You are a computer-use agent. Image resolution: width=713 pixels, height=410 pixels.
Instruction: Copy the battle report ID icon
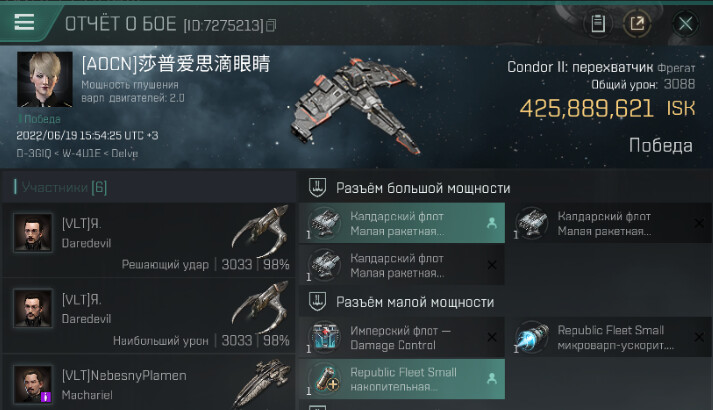click(x=271, y=25)
